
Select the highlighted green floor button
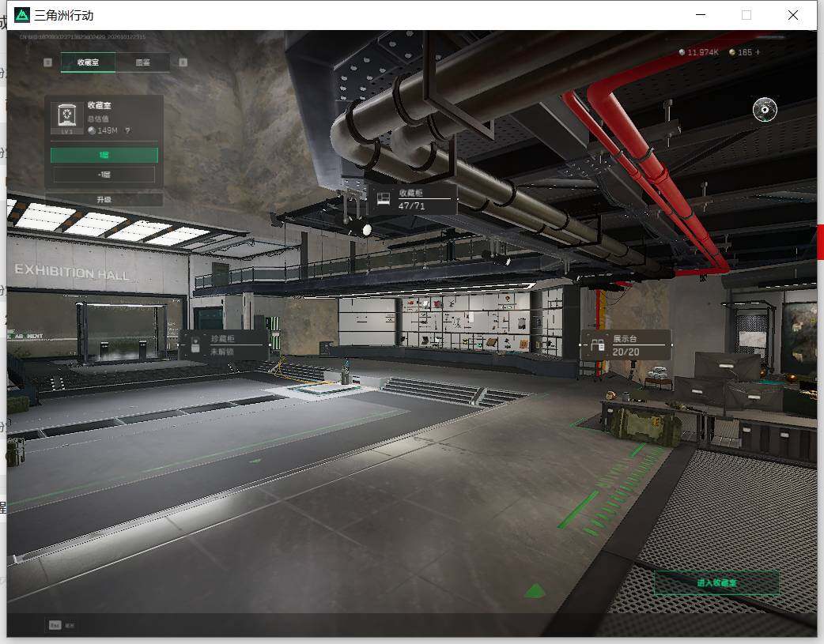[104, 155]
